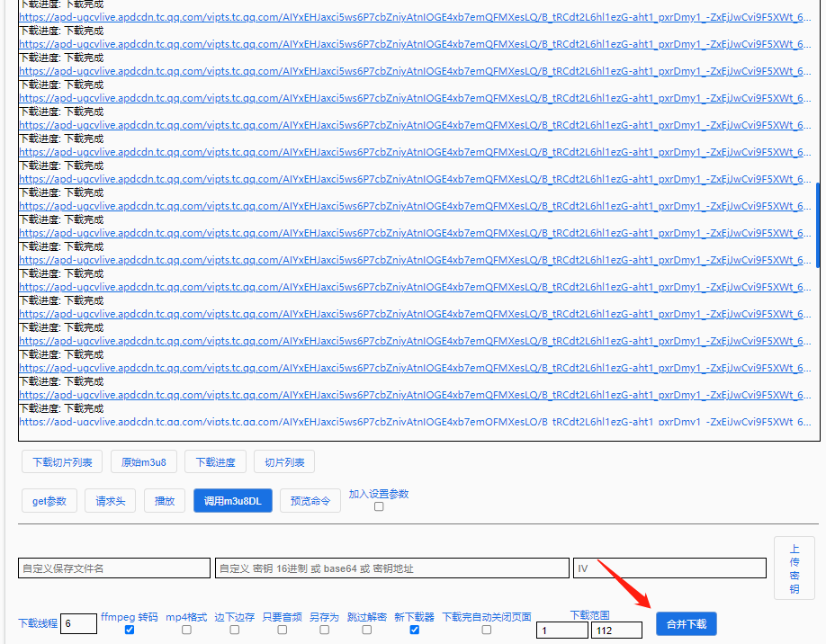826x644 pixels.
Task: Select the IV input field
Action: 669,568
